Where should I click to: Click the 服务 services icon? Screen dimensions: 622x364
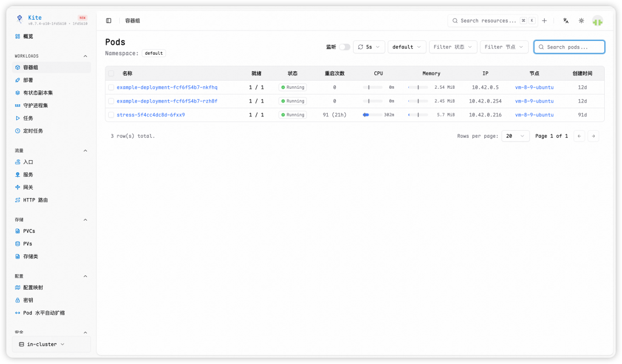[x=17, y=175]
